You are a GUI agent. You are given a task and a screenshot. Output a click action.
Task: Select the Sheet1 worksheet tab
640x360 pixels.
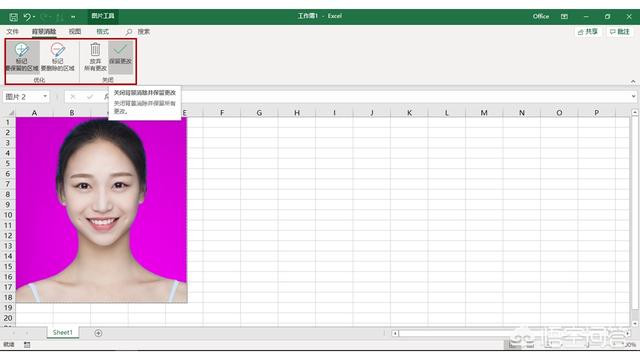point(62,333)
